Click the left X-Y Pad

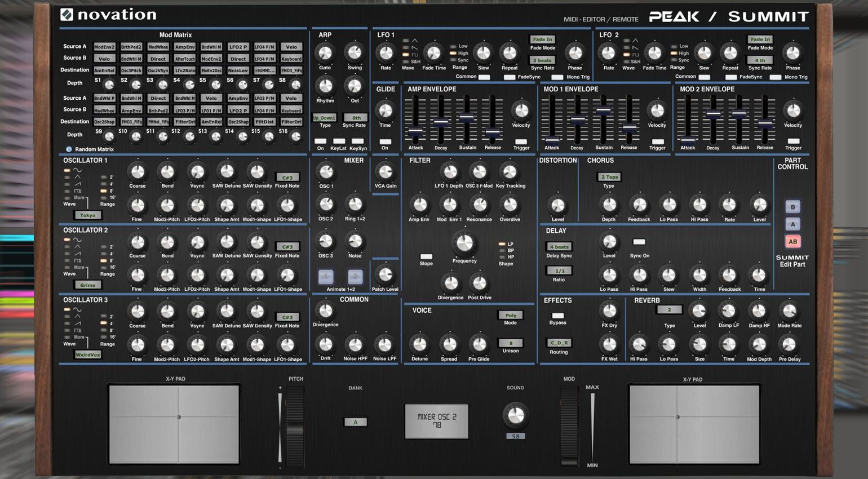click(x=174, y=424)
